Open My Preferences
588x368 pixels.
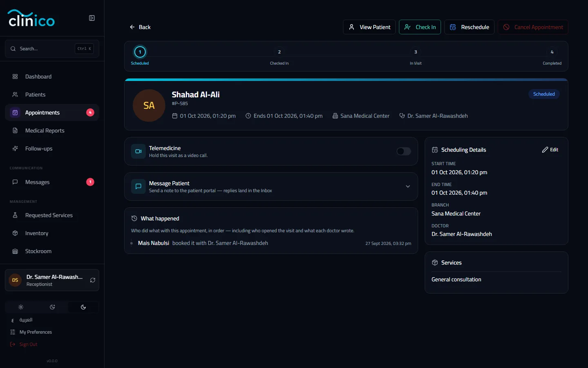[36, 332]
